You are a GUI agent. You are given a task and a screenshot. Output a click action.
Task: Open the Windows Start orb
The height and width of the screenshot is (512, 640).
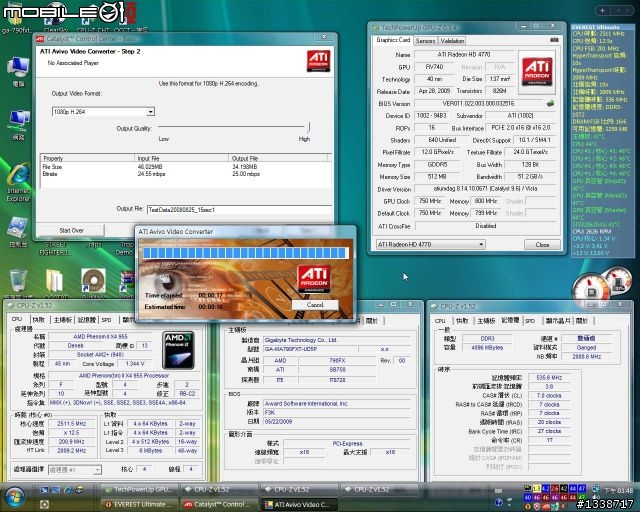tap(15, 496)
